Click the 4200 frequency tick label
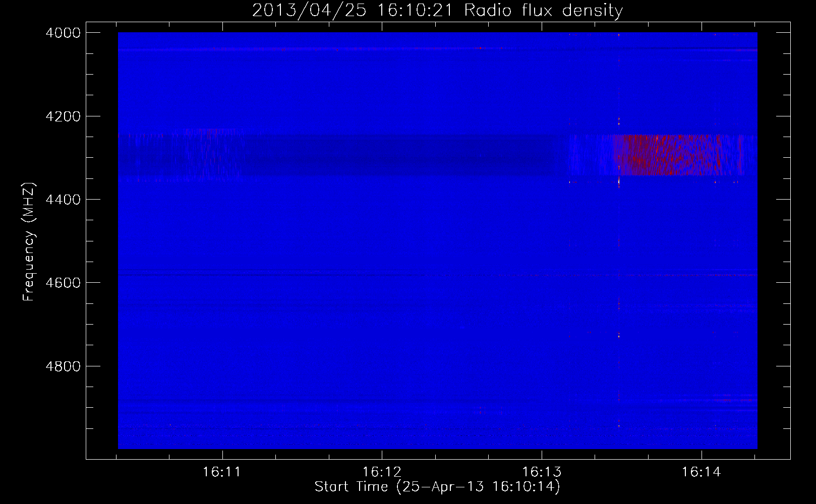Image resolution: width=816 pixels, height=504 pixels. [63, 116]
